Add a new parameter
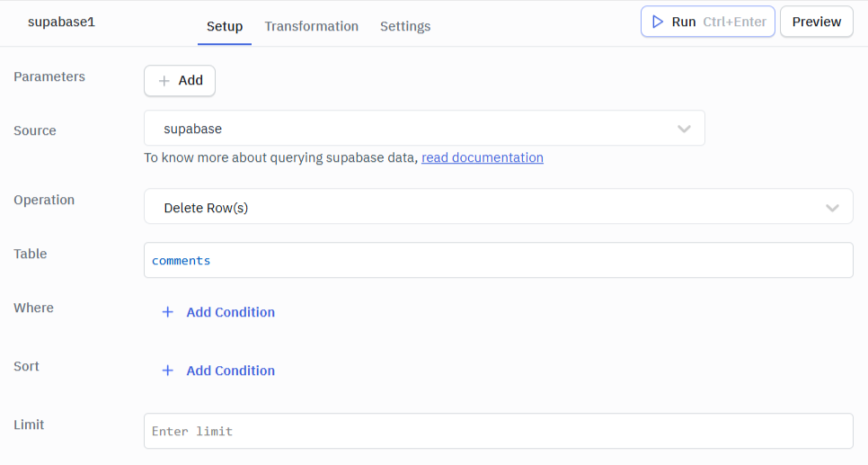868x465 pixels. tap(180, 81)
